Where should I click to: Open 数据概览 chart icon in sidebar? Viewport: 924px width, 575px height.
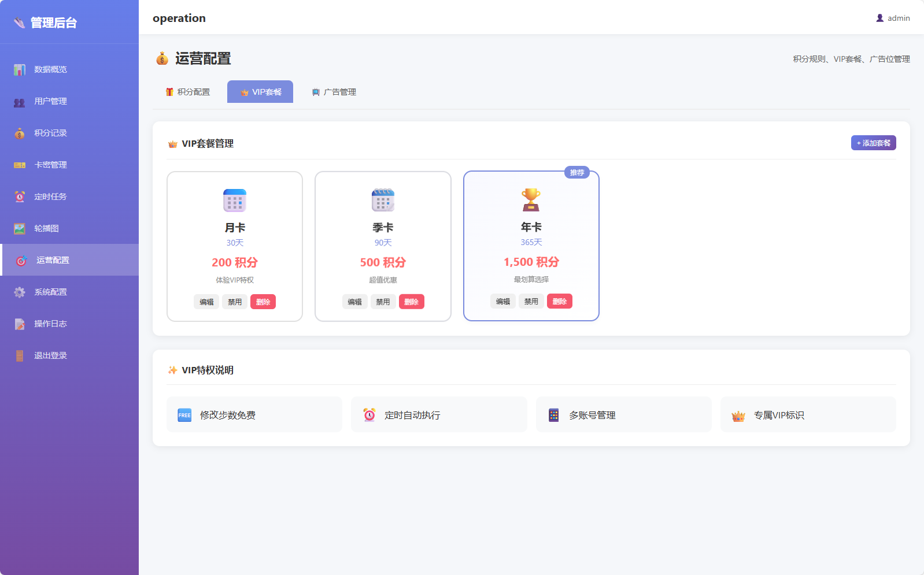click(x=20, y=69)
